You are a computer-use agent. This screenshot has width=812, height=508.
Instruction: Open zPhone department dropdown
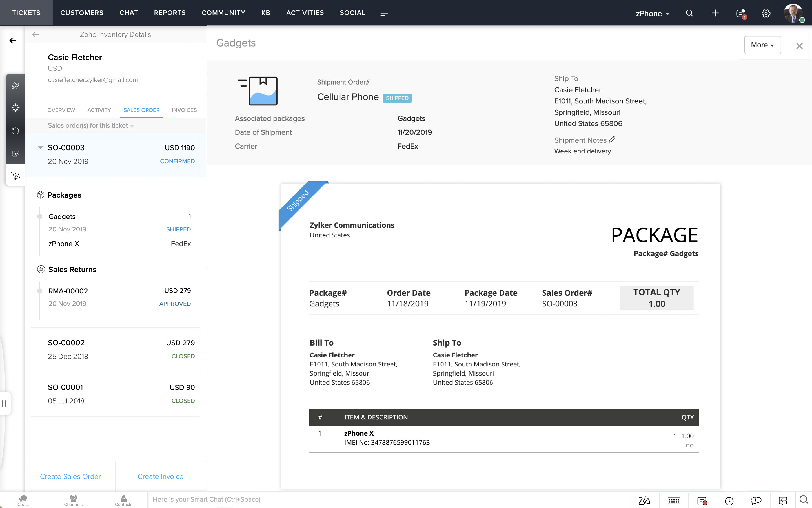(652, 14)
